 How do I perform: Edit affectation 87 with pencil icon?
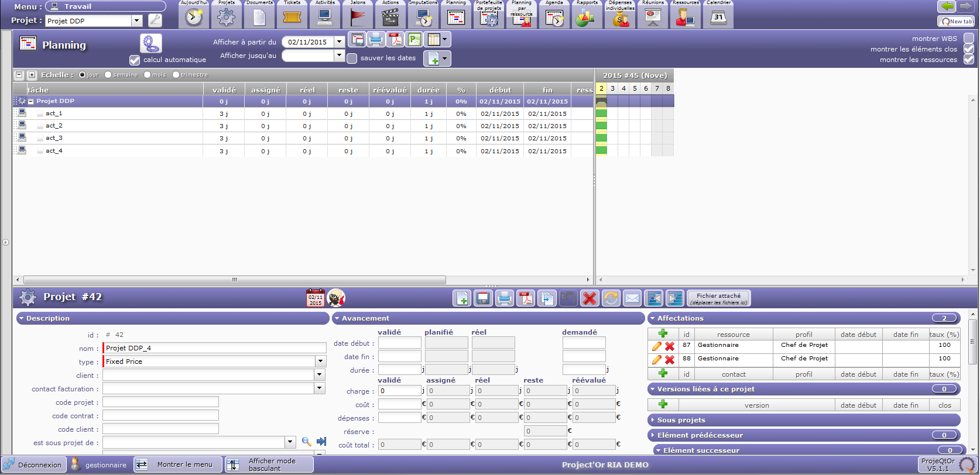tap(657, 346)
